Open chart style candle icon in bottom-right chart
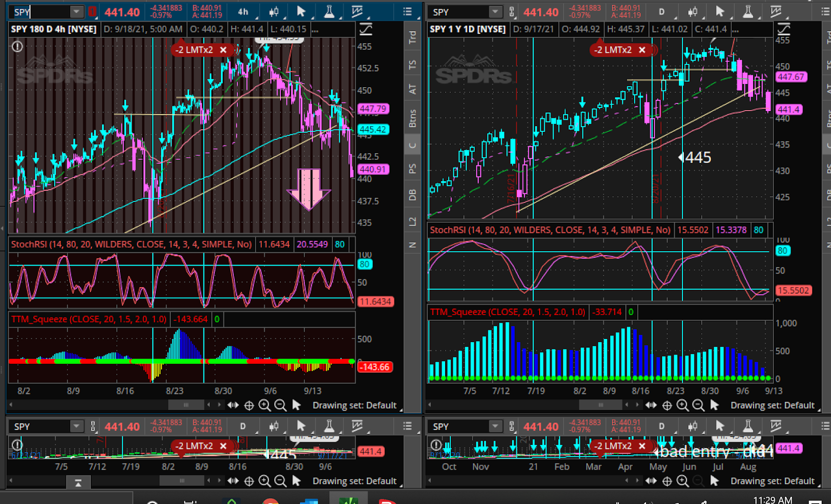The width and height of the screenshot is (831, 504). (x=692, y=426)
